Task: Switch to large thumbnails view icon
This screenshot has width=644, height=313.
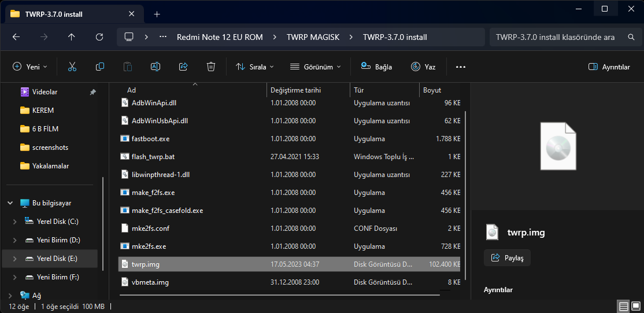Action: (636, 307)
